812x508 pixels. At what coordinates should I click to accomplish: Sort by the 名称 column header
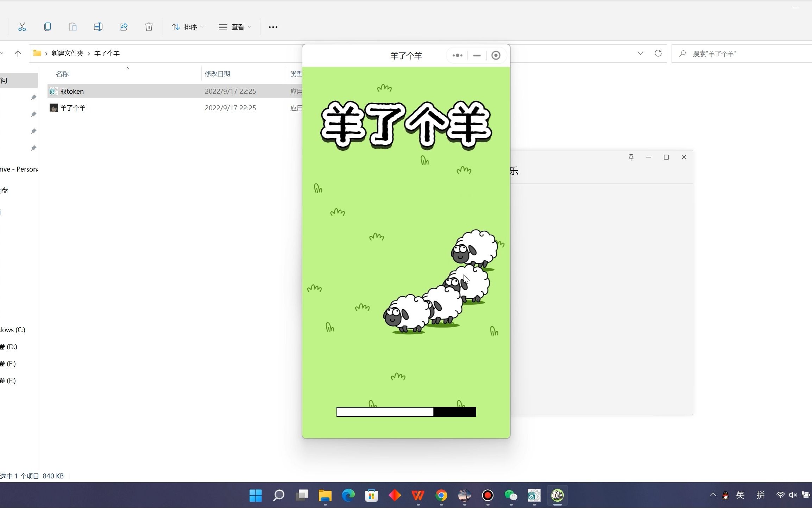tap(62, 74)
